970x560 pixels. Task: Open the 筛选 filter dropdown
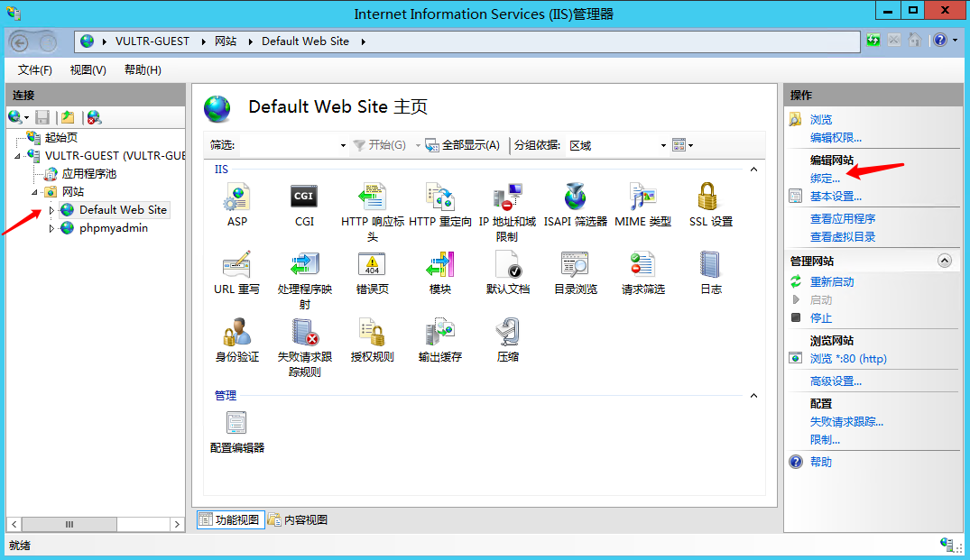coord(344,145)
